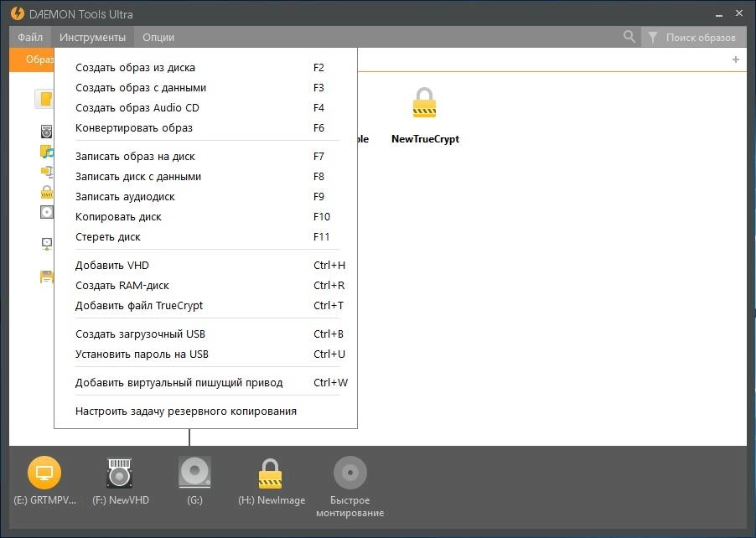The height and width of the screenshot is (538, 756).
Task: Select the audio images music-note sidebar icon
Action: click(x=46, y=152)
